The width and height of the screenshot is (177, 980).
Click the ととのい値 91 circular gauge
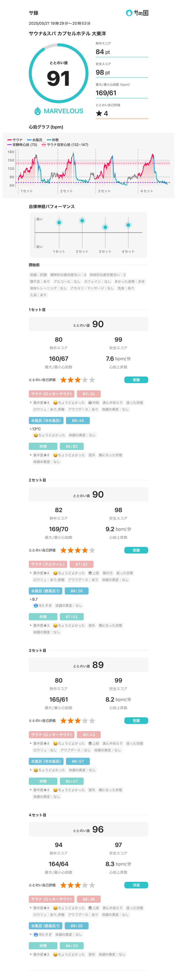58,73
